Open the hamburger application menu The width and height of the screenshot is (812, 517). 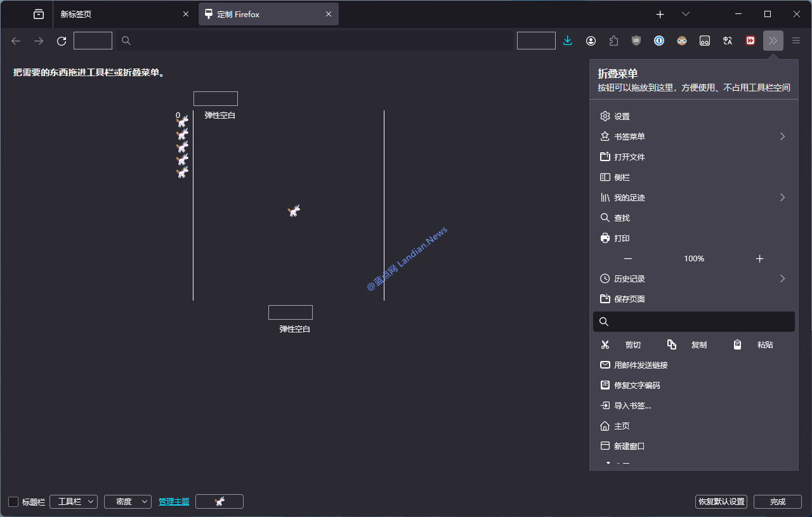(796, 41)
